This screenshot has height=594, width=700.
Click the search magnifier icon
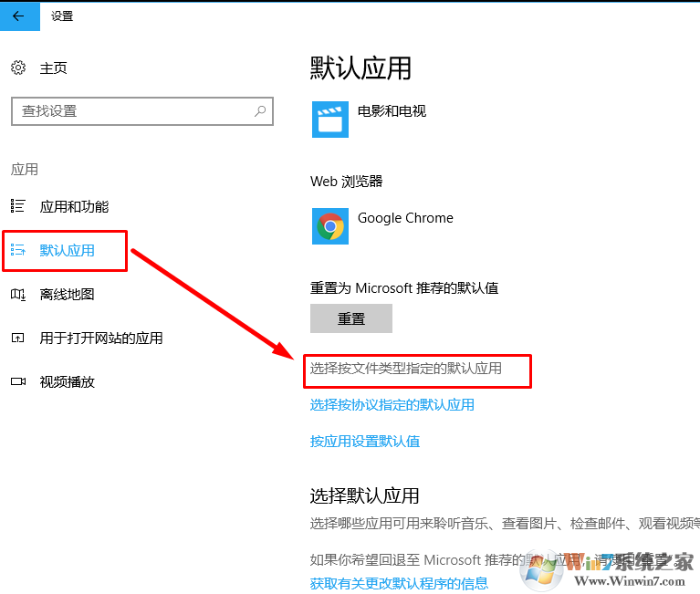(x=260, y=111)
